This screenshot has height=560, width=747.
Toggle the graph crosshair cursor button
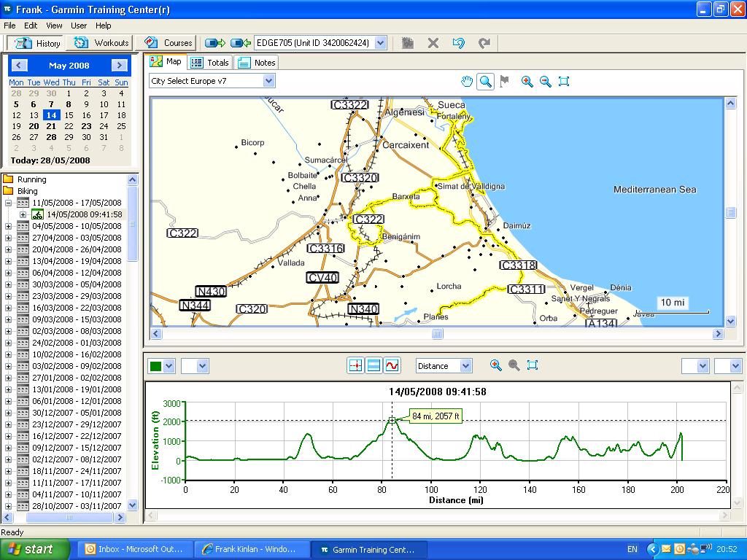click(355, 365)
